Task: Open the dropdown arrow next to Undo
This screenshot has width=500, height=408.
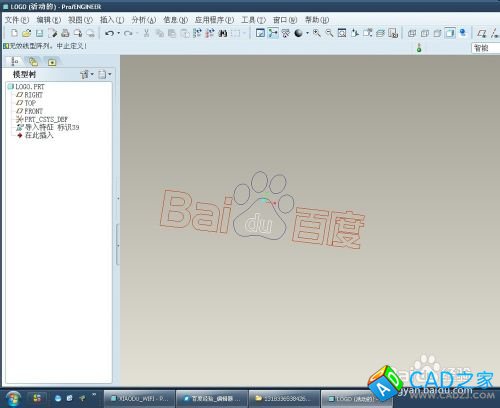Action: pos(119,33)
